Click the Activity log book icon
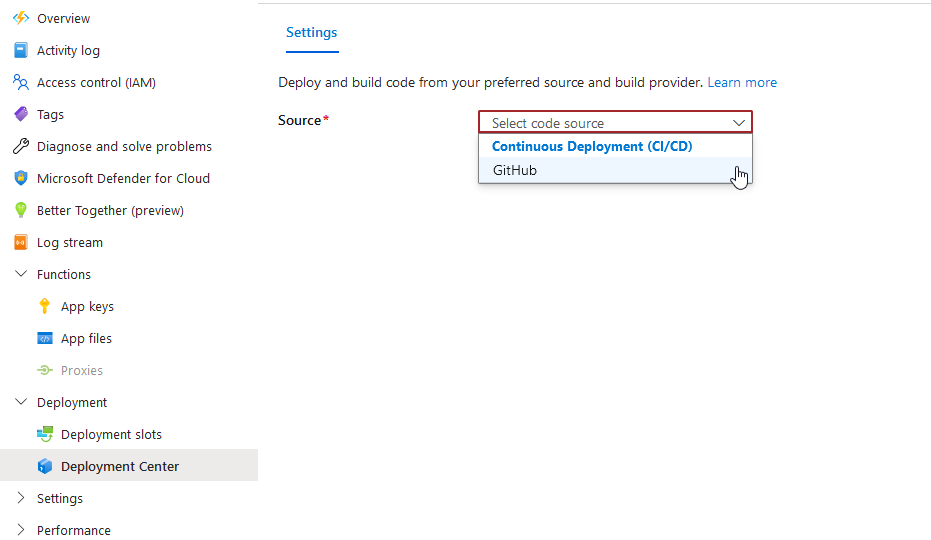 [x=21, y=50]
